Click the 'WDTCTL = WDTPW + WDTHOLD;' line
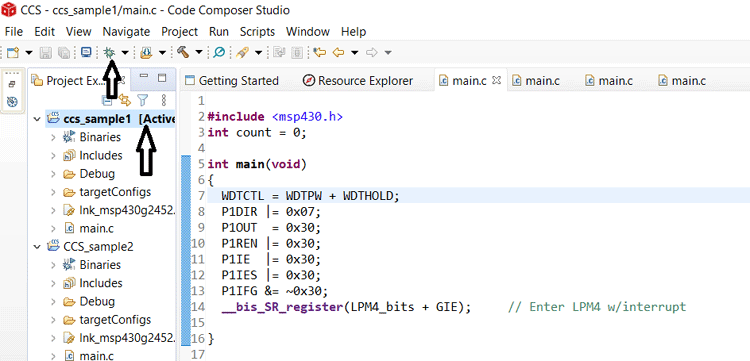This screenshot has height=361, width=750. pyautogui.click(x=310, y=196)
